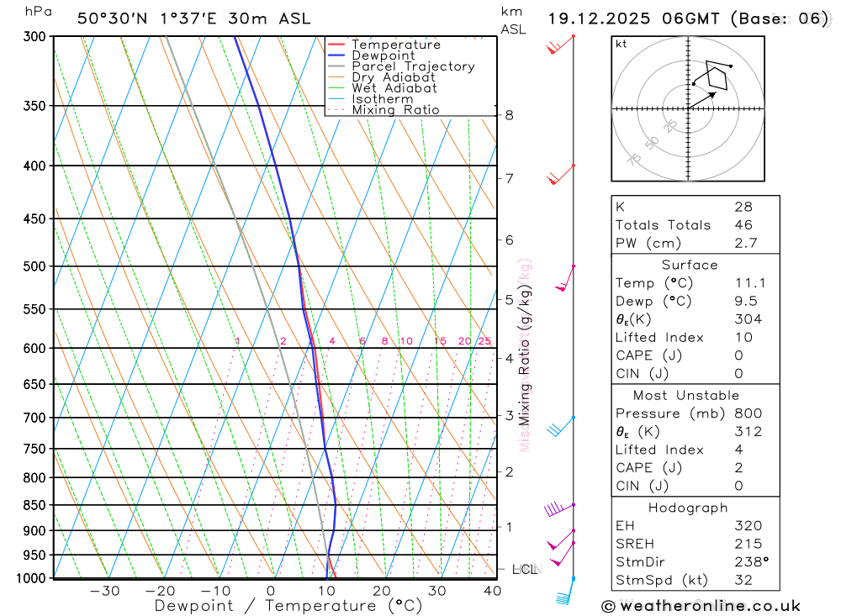Click the kt label in hodograph
This screenshot has height=616, width=841.
coord(621,44)
